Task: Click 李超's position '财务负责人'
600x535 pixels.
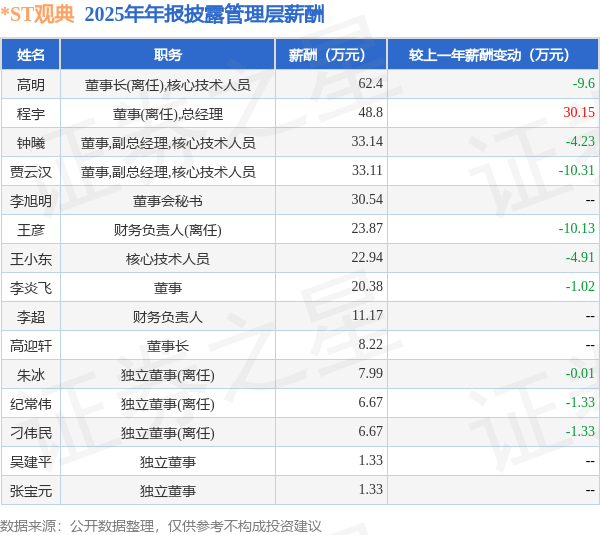Action: [x=168, y=317]
